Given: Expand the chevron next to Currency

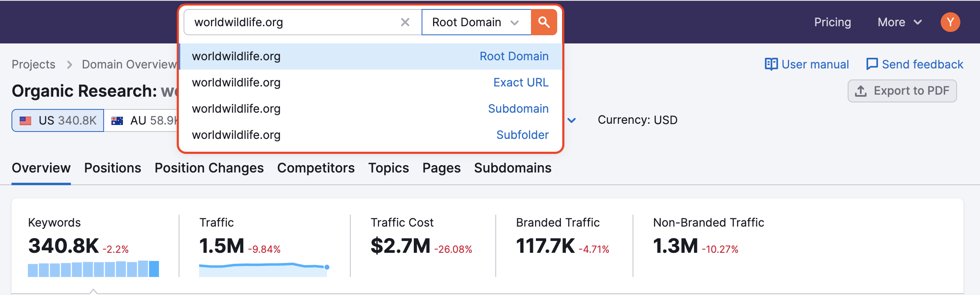Looking at the screenshot, I should coord(572,120).
